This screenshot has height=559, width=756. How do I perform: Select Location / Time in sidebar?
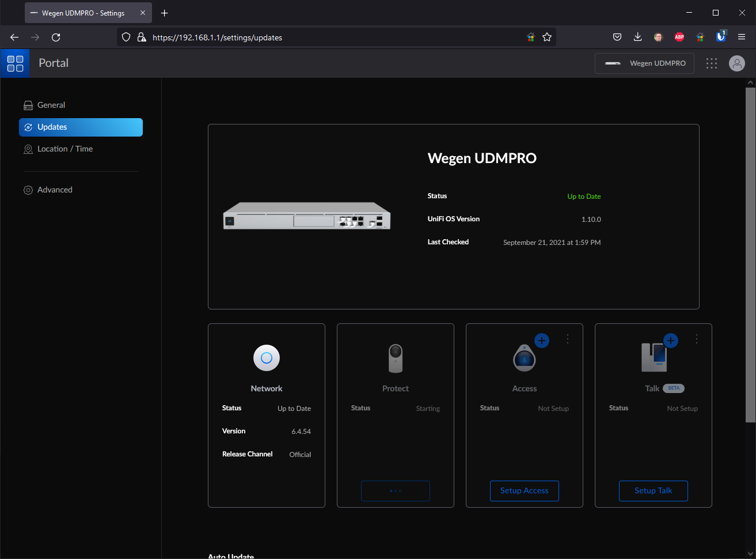pyautogui.click(x=64, y=149)
